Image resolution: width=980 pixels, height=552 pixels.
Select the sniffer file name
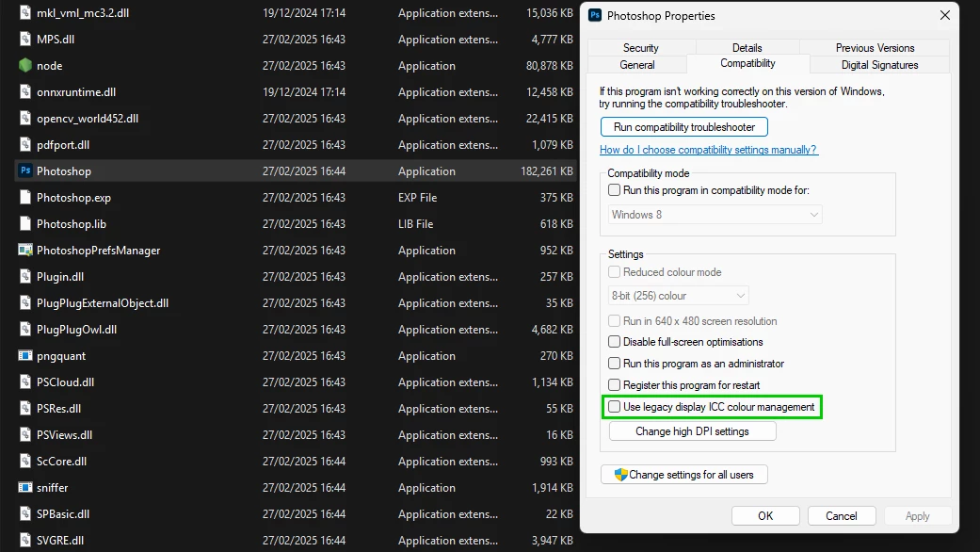[x=53, y=488]
